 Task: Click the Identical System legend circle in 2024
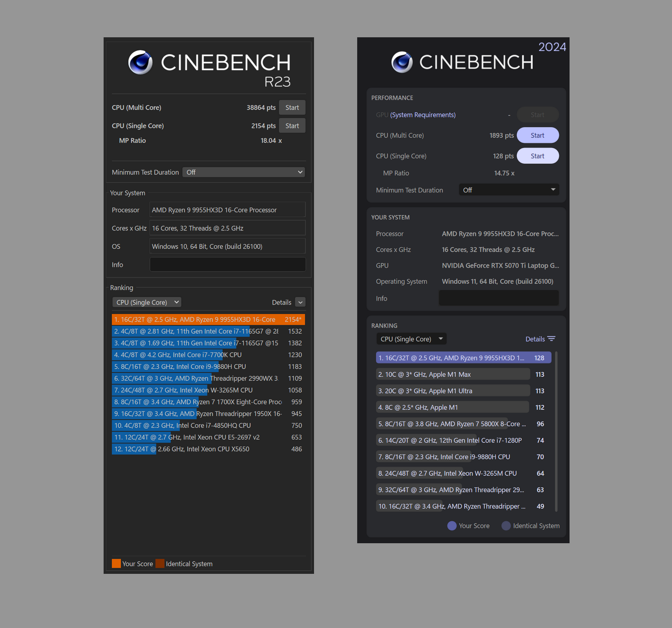point(506,525)
